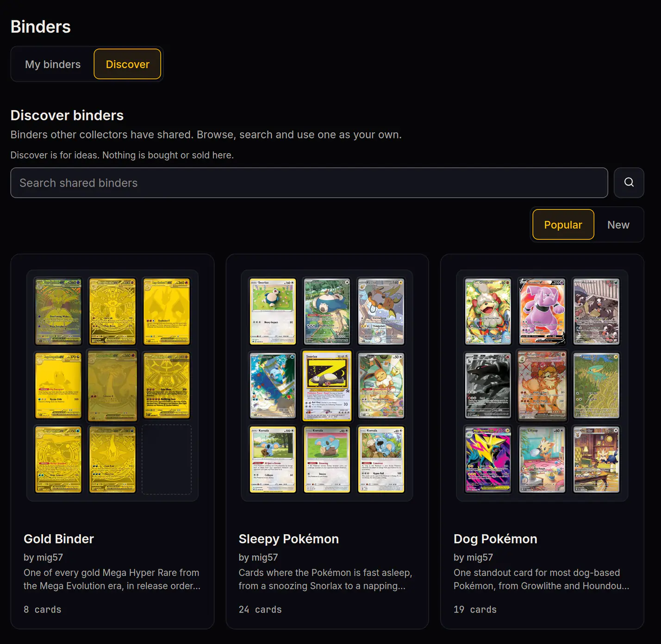
Task: Select the gold 340 HP Aura Jab card
Action: (x=112, y=312)
